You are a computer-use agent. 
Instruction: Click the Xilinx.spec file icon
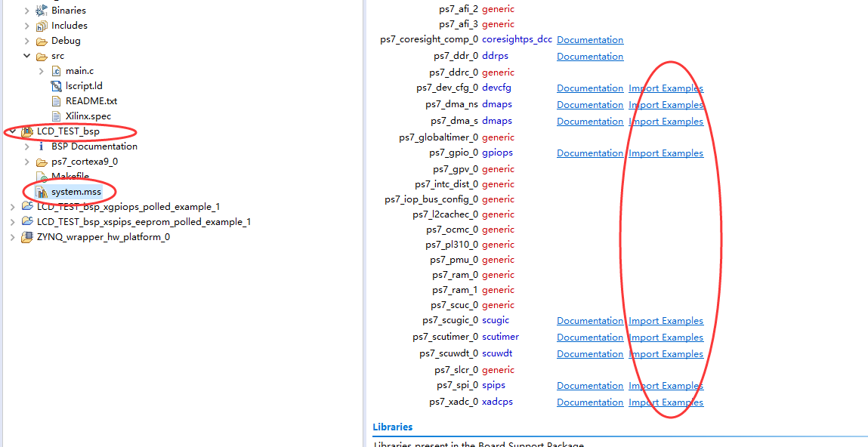tap(57, 116)
